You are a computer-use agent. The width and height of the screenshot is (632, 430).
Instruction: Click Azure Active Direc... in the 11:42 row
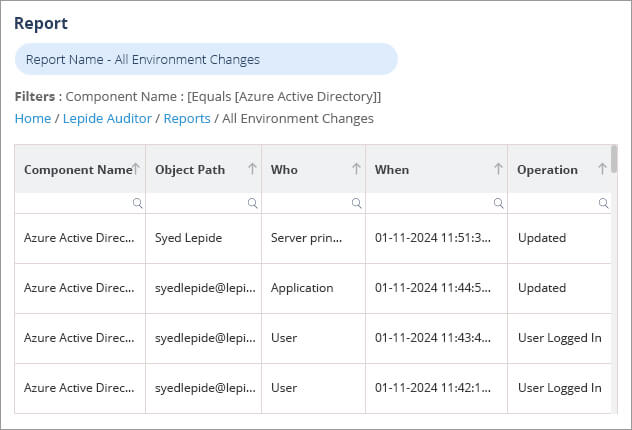(x=80, y=388)
